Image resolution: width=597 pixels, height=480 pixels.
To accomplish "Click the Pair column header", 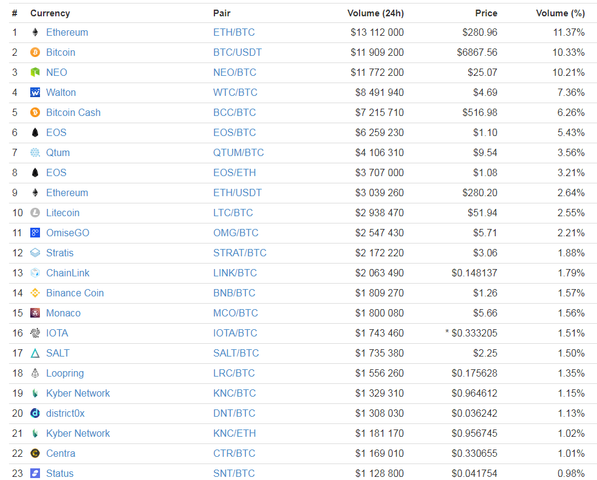I will pos(222,13).
